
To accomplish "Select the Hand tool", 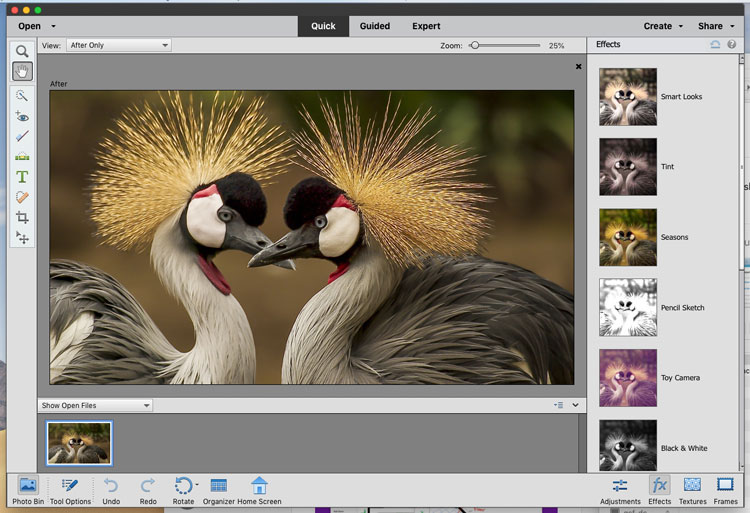I will pos(22,71).
